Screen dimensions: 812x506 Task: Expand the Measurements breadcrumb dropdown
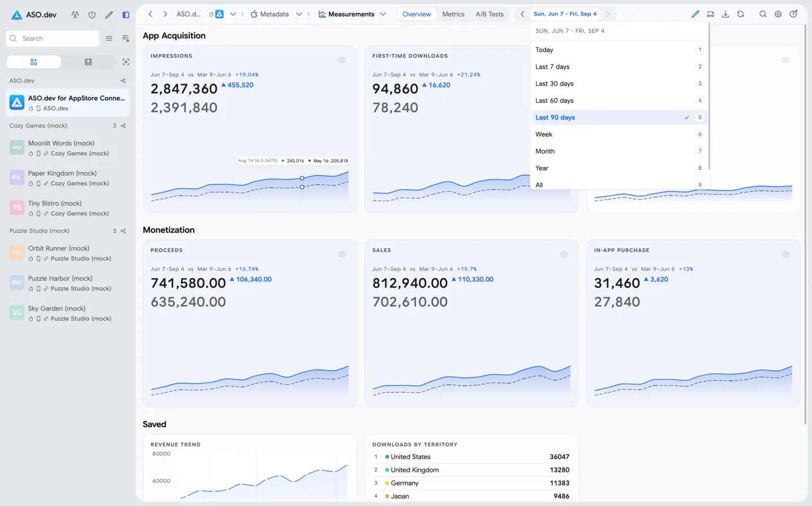383,14
